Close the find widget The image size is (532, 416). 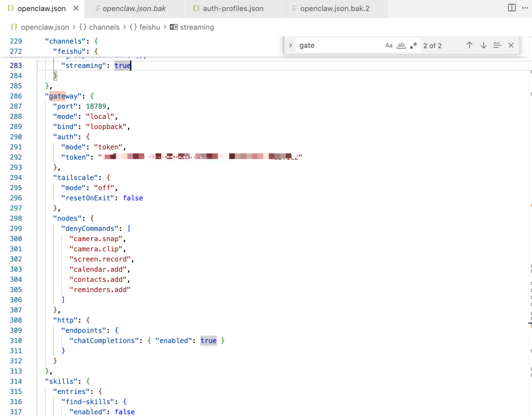[511, 45]
